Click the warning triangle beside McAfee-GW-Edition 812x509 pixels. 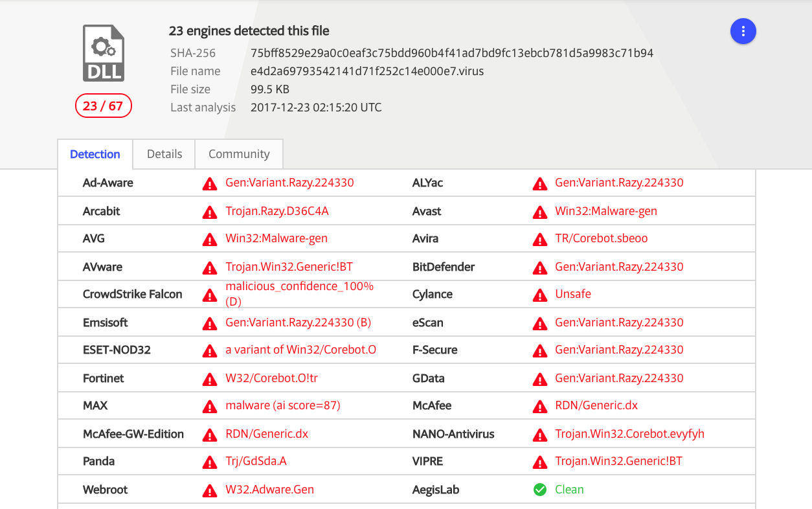(x=209, y=435)
